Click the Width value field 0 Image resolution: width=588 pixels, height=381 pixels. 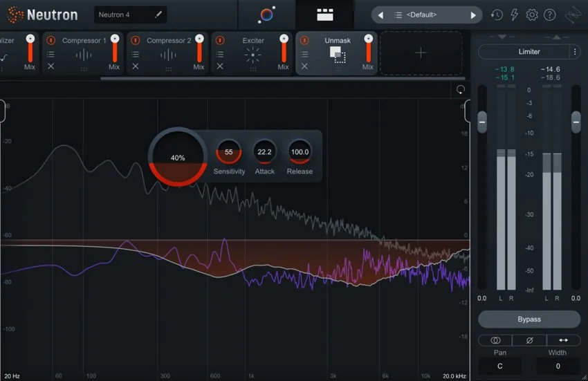(x=558, y=366)
